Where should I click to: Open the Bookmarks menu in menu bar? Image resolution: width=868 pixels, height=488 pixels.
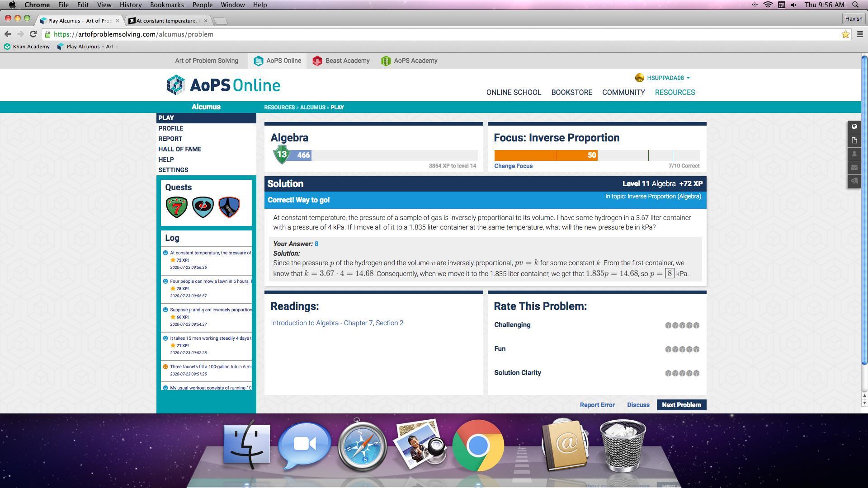click(167, 5)
